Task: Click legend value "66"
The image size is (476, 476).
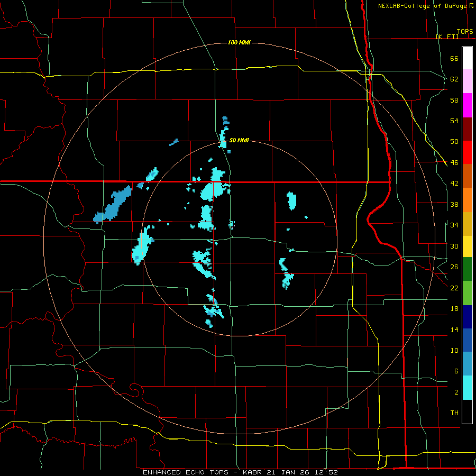Action: click(454, 58)
